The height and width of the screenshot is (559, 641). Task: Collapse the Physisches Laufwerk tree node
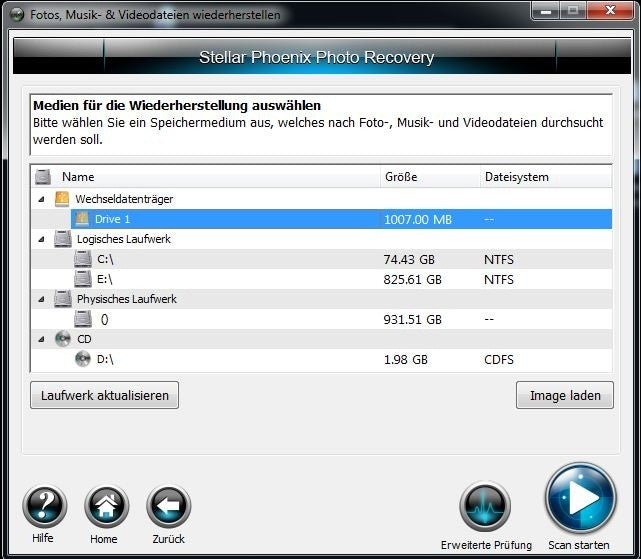tap(41, 300)
